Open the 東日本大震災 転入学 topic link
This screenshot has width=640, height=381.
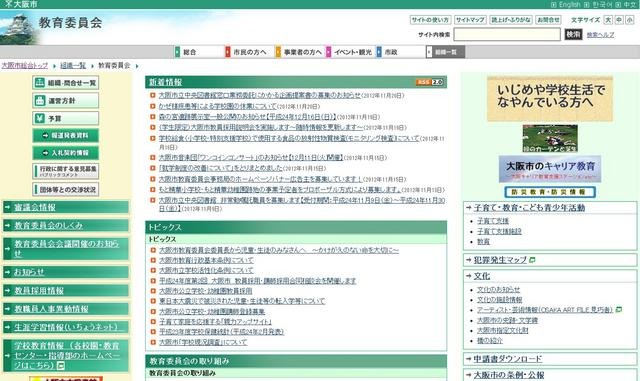(242, 301)
